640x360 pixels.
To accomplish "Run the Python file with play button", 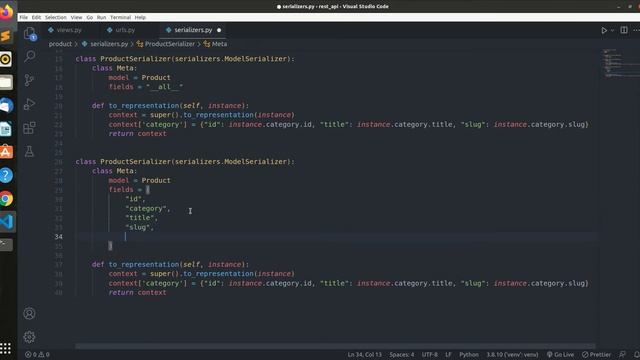I will tap(604, 30).
